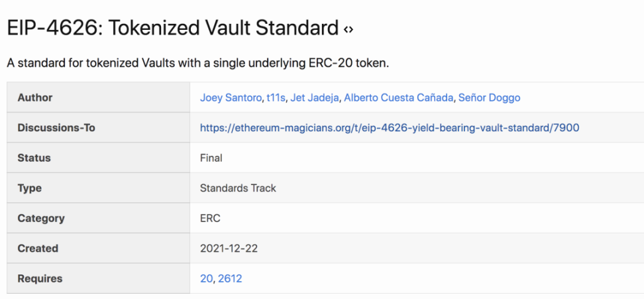The height and width of the screenshot is (299, 644).
Task: Click the EIP-4626 Tokenized Vault Standard heading
Action: (x=172, y=29)
